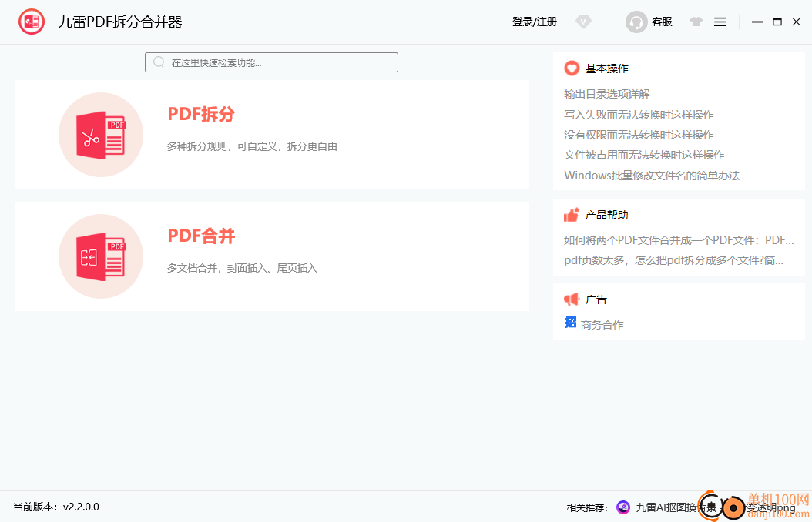Click the VIP diamond icon
The image size is (812, 522).
584,22
